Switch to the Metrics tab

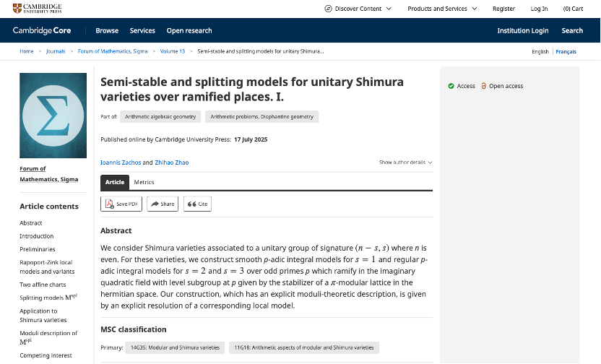144,182
